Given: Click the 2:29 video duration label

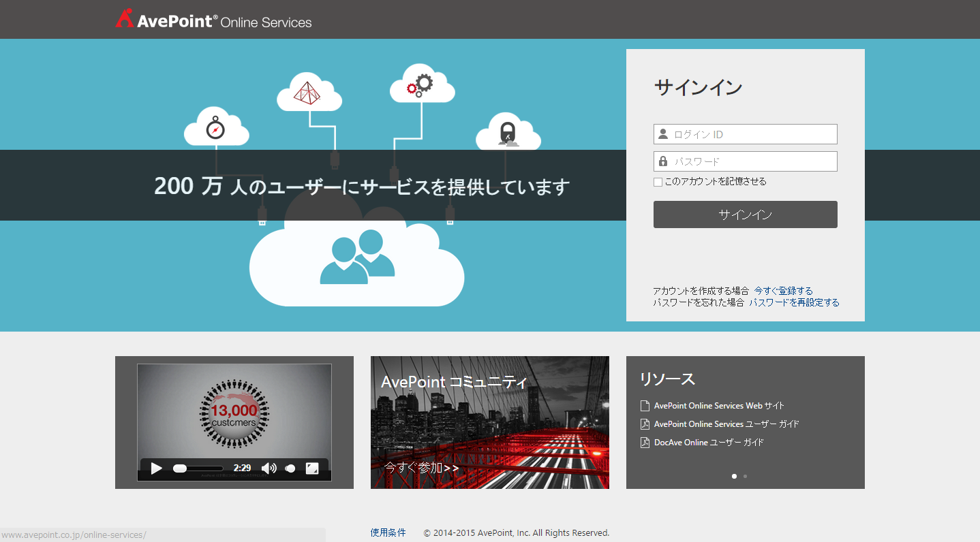Looking at the screenshot, I should [x=242, y=468].
